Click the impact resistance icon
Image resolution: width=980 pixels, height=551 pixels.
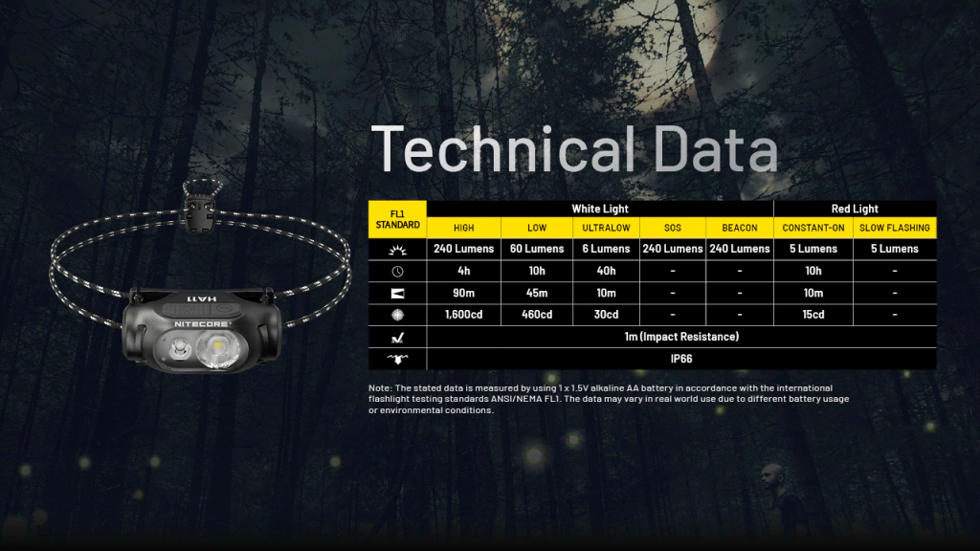pos(396,337)
